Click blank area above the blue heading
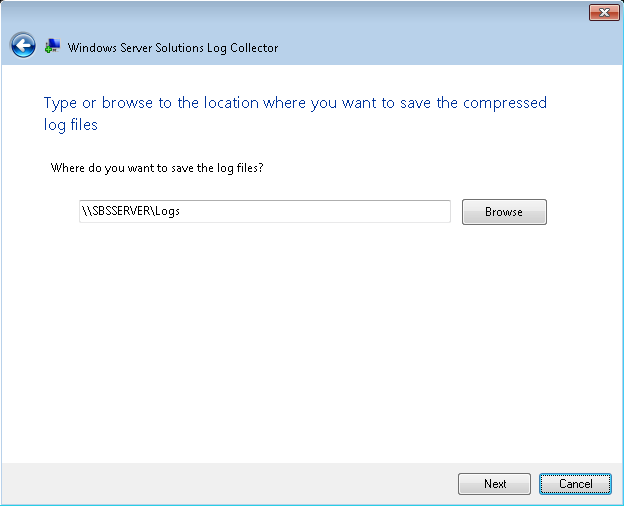 (x=300, y=78)
